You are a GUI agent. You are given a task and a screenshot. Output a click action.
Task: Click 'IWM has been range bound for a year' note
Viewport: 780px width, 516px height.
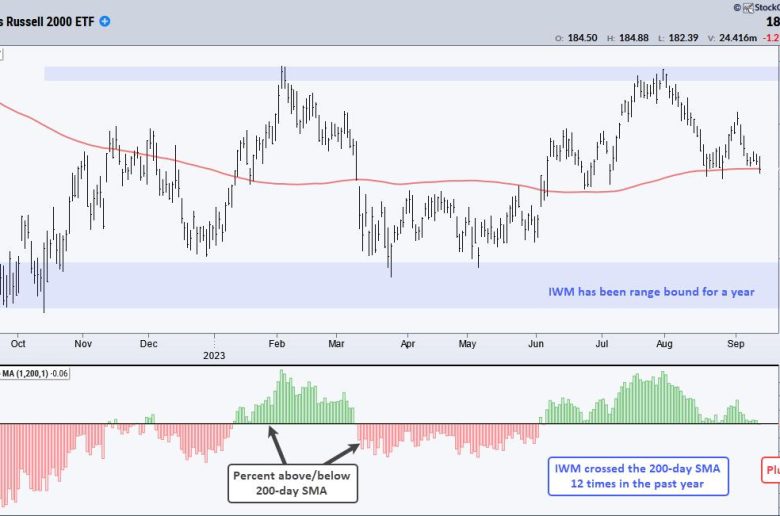point(651,292)
